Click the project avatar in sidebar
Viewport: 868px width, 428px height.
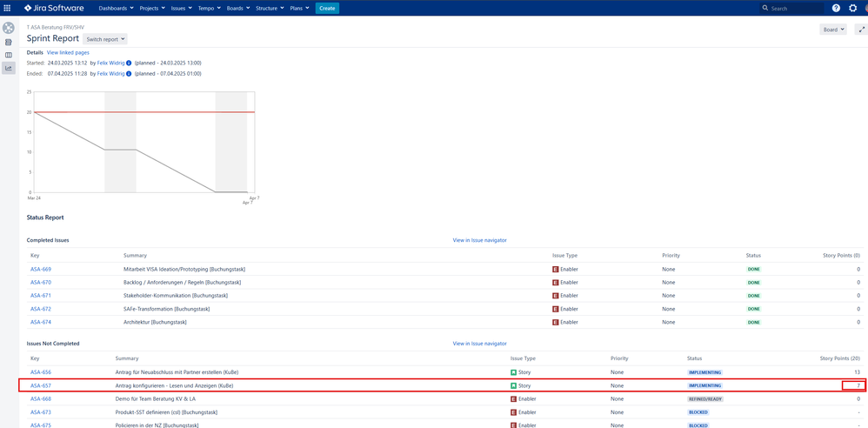[x=9, y=28]
